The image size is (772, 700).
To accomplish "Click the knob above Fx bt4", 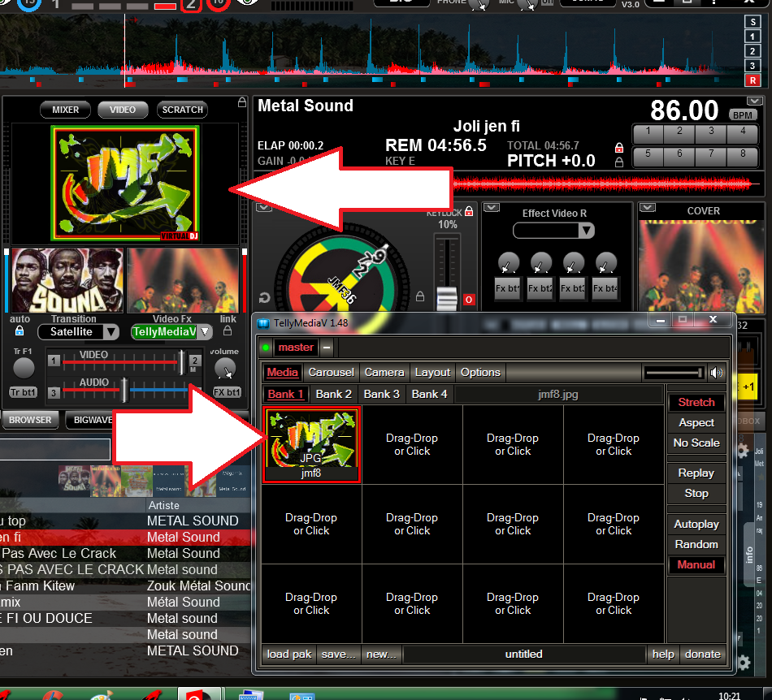I will coord(605,262).
